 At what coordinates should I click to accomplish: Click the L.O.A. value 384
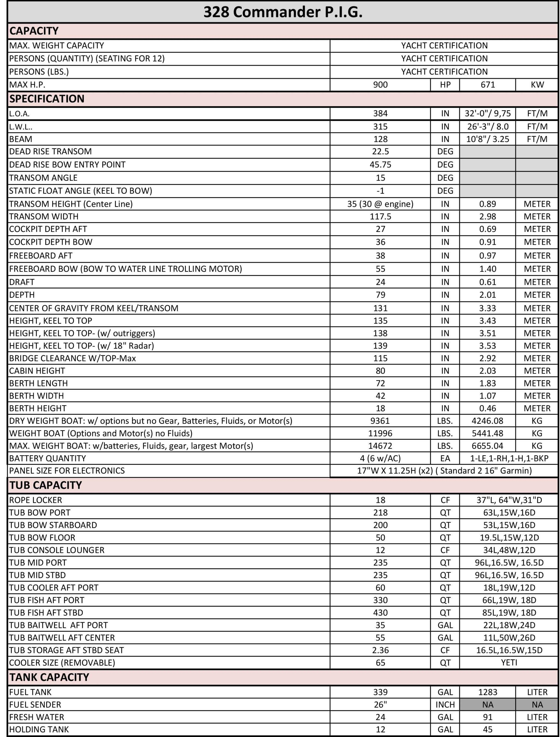(x=380, y=114)
